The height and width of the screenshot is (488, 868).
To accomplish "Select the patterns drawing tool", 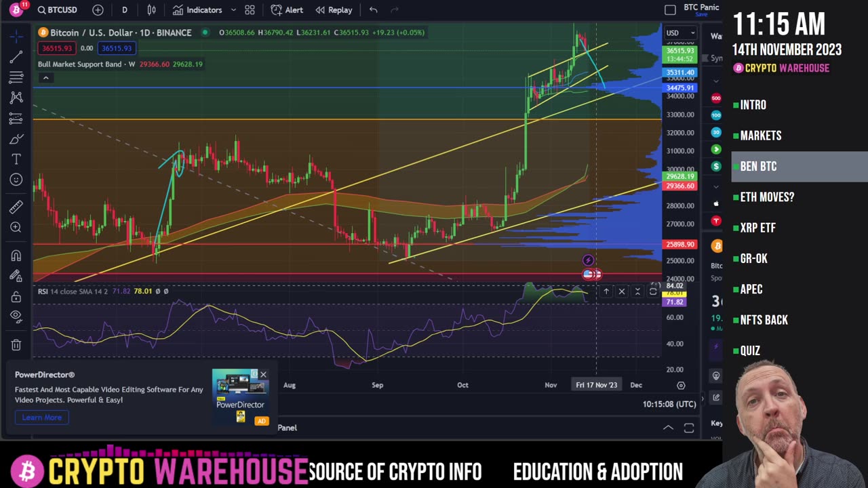I will click(16, 98).
